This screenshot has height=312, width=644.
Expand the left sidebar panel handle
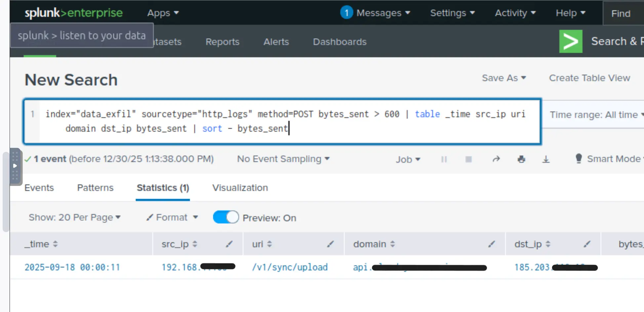15,166
